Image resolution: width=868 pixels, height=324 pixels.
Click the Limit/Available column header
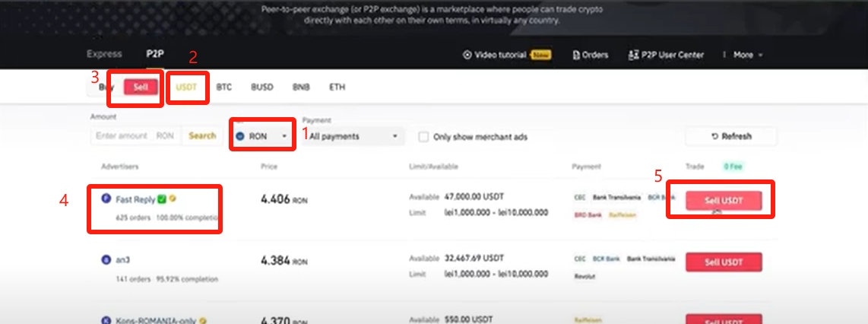433,166
